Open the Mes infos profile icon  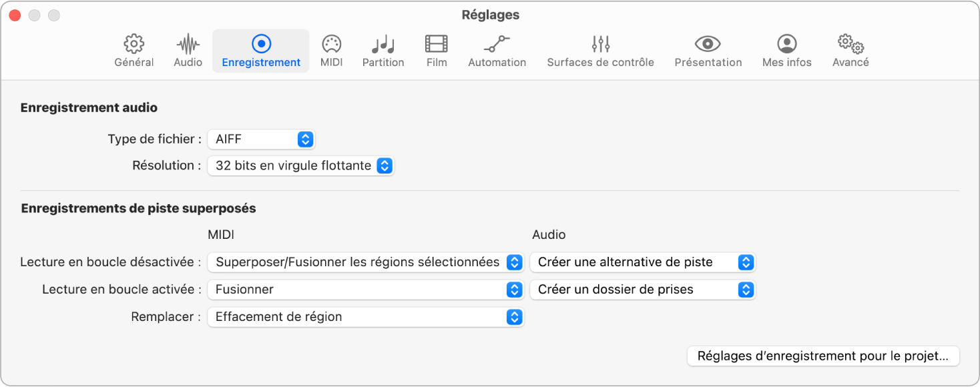pyautogui.click(x=787, y=45)
